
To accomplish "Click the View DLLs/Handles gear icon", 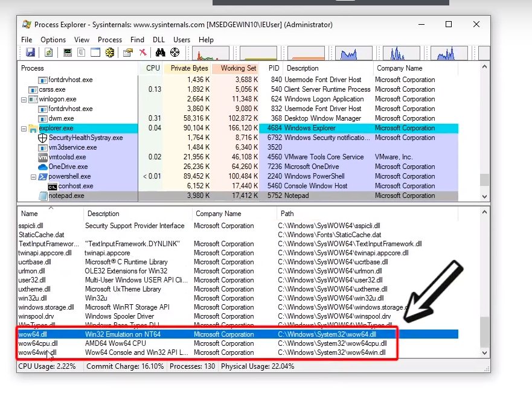I will coord(109,53).
